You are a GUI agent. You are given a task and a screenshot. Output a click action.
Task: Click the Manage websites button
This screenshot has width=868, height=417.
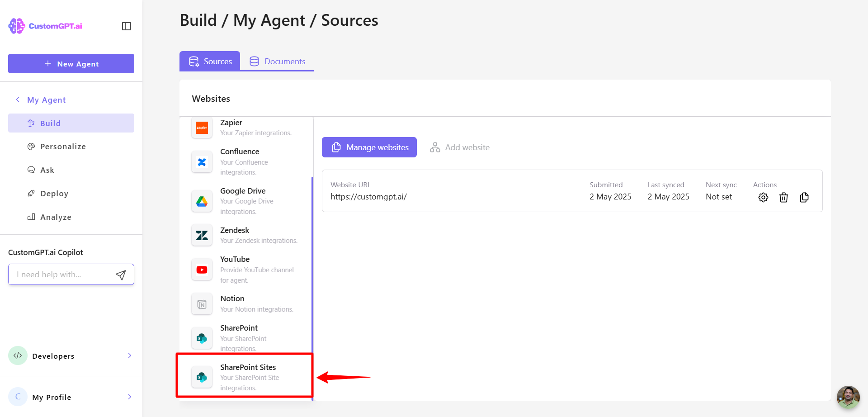pyautogui.click(x=369, y=147)
